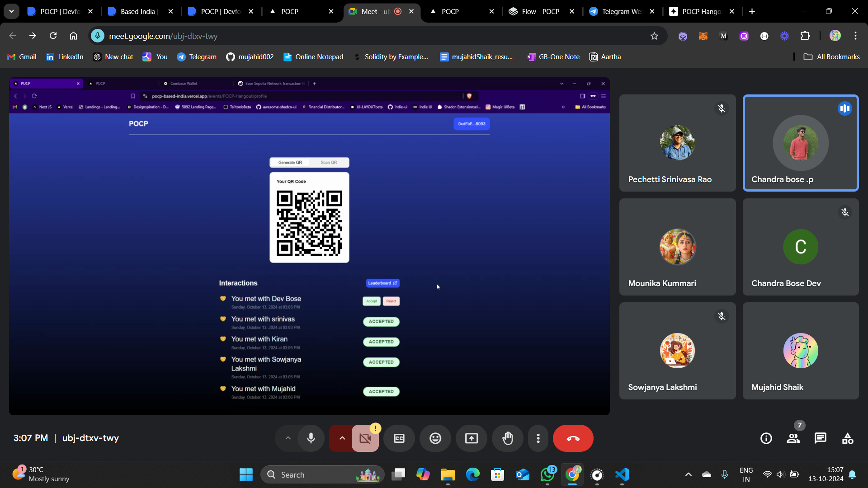Select Chandra bose .p participant tile

801,143
